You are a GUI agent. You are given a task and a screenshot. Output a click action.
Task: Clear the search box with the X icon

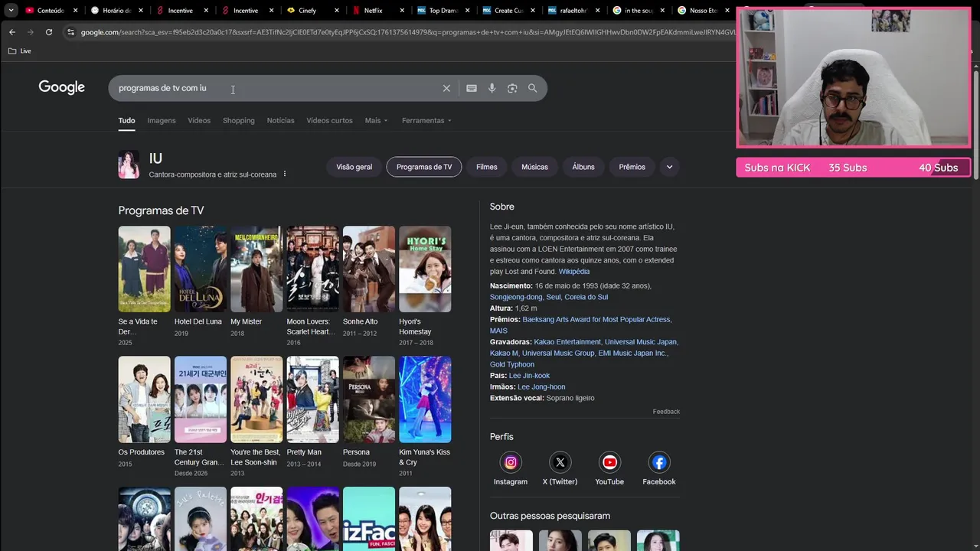pos(446,88)
